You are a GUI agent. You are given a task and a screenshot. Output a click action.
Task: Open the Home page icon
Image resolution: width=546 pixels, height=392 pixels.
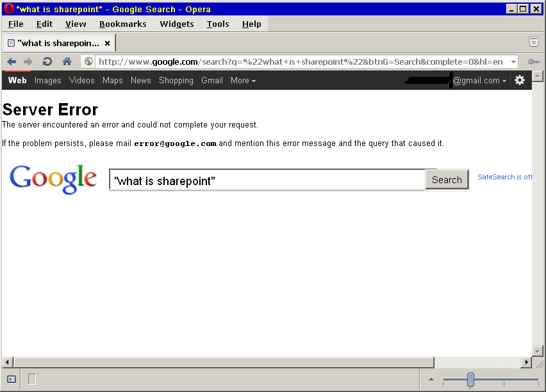pyautogui.click(x=67, y=62)
